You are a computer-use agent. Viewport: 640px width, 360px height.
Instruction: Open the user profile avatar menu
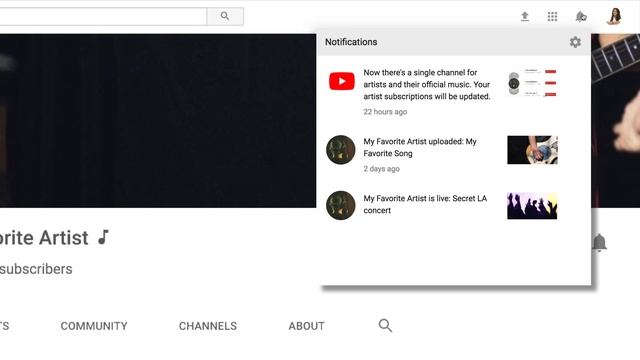[614, 16]
